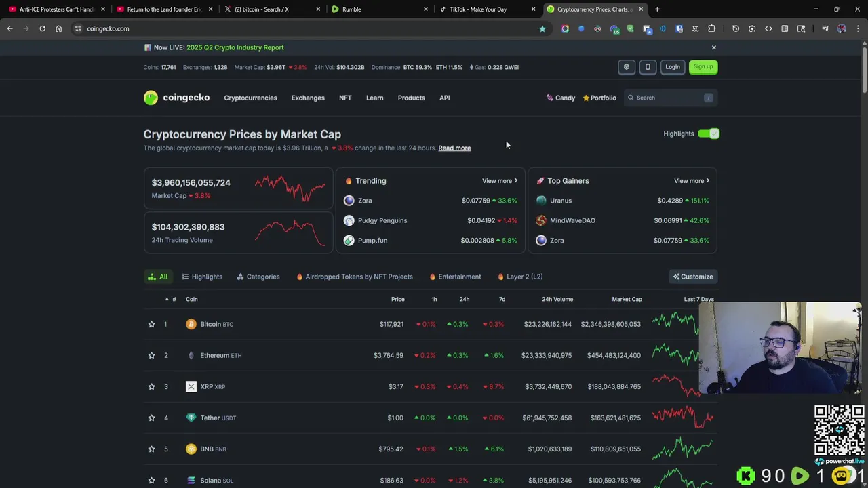Open a new browser tab

pyautogui.click(x=657, y=9)
